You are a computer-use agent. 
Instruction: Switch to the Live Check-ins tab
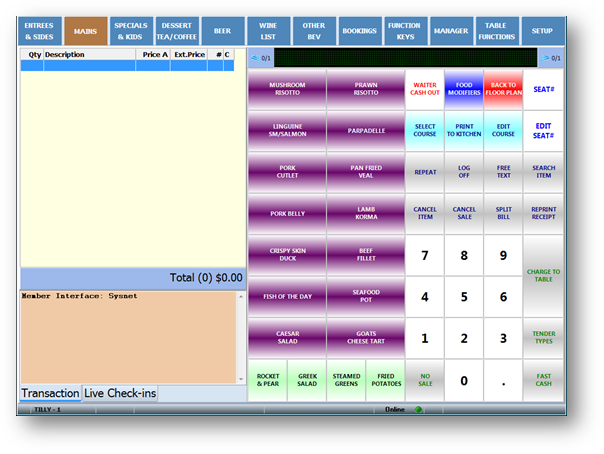(x=120, y=394)
